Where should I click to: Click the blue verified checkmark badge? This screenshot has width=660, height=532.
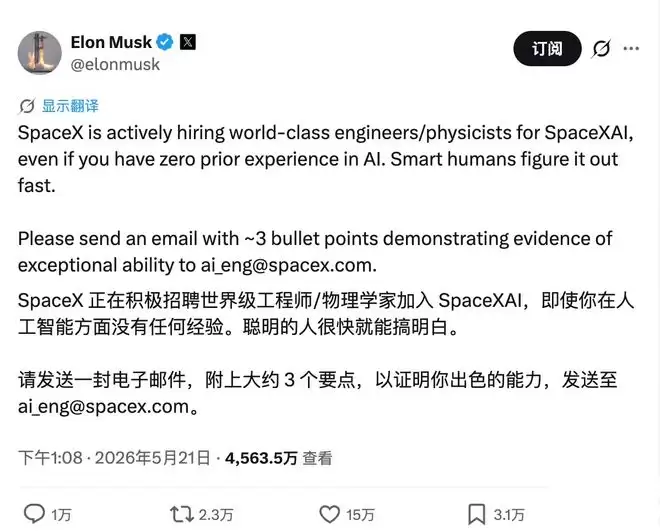(x=165, y=42)
